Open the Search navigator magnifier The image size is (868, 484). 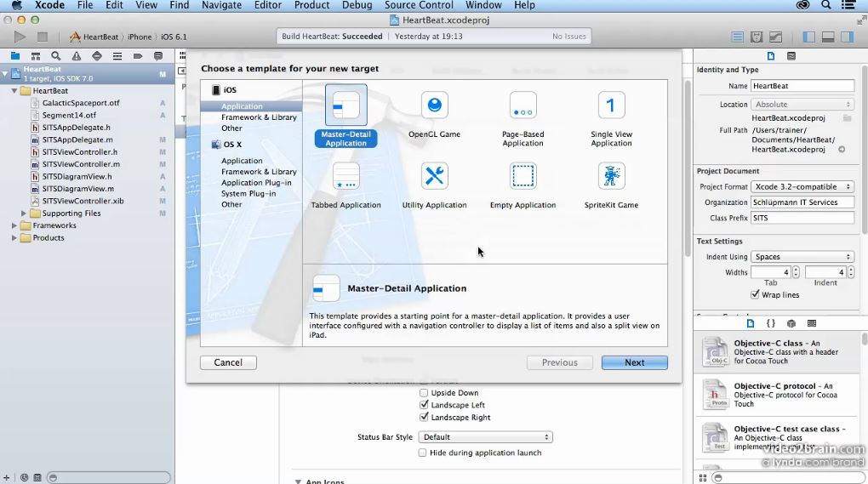[x=56, y=56]
